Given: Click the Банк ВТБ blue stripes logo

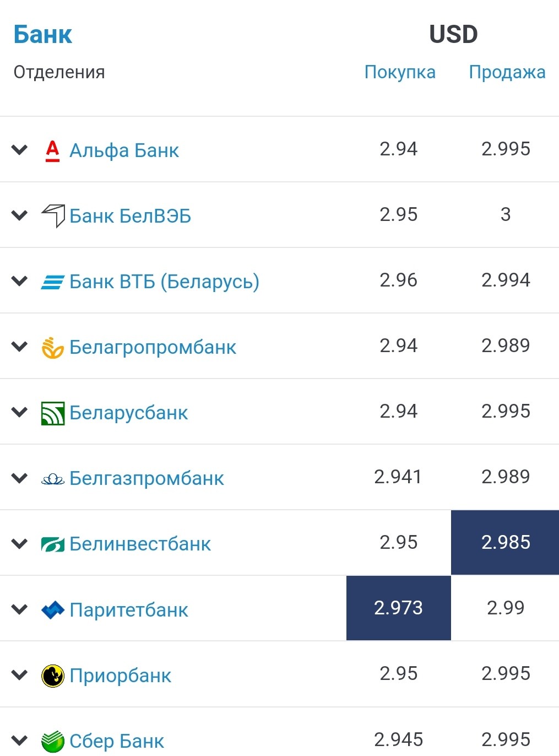Looking at the screenshot, I should click(x=53, y=282).
